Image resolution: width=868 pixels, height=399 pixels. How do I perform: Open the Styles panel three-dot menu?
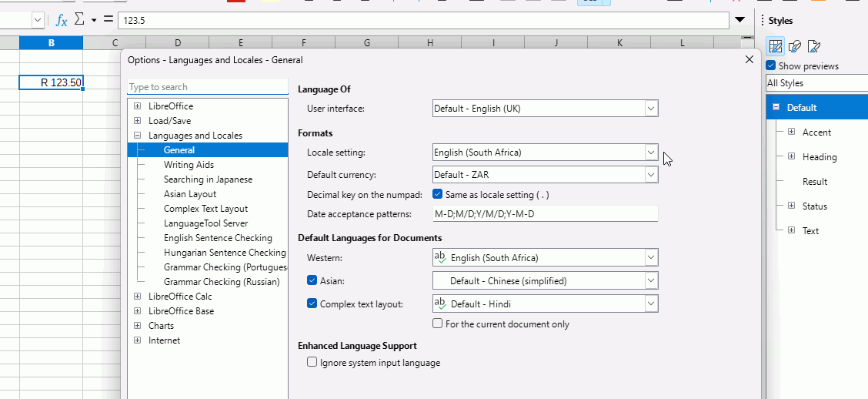[763, 21]
